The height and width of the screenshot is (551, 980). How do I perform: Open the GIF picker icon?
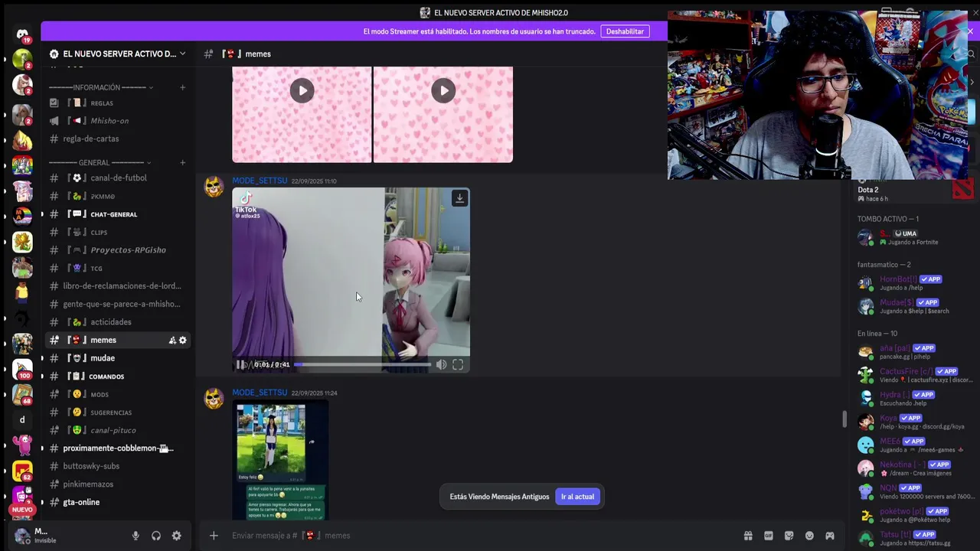[x=769, y=536]
